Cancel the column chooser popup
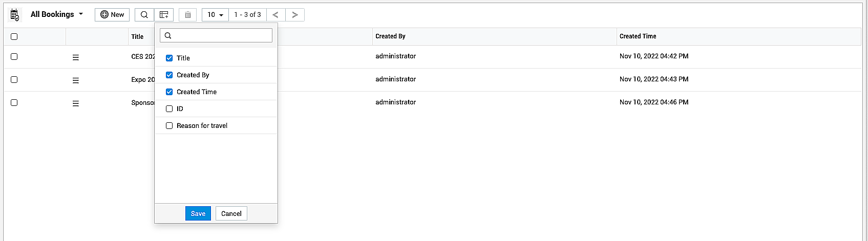The width and height of the screenshot is (868, 241). click(x=231, y=213)
